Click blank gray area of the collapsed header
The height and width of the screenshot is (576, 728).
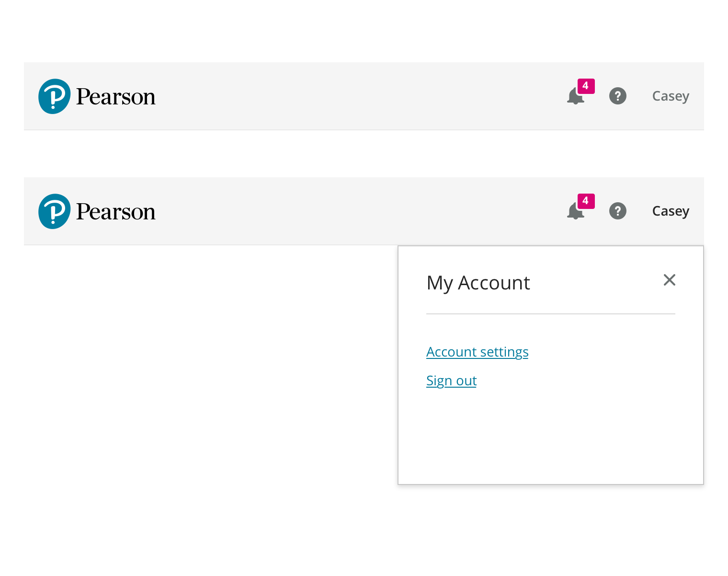point(359,96)
